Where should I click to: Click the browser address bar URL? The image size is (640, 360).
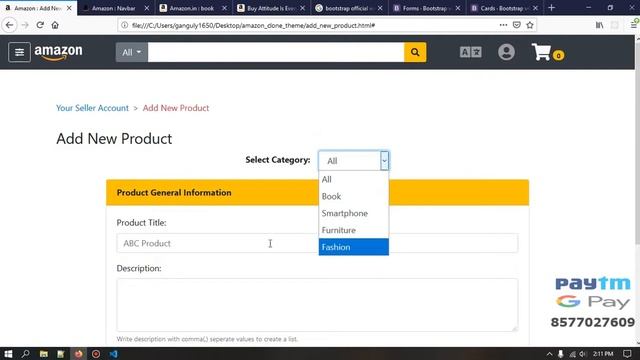253,25
